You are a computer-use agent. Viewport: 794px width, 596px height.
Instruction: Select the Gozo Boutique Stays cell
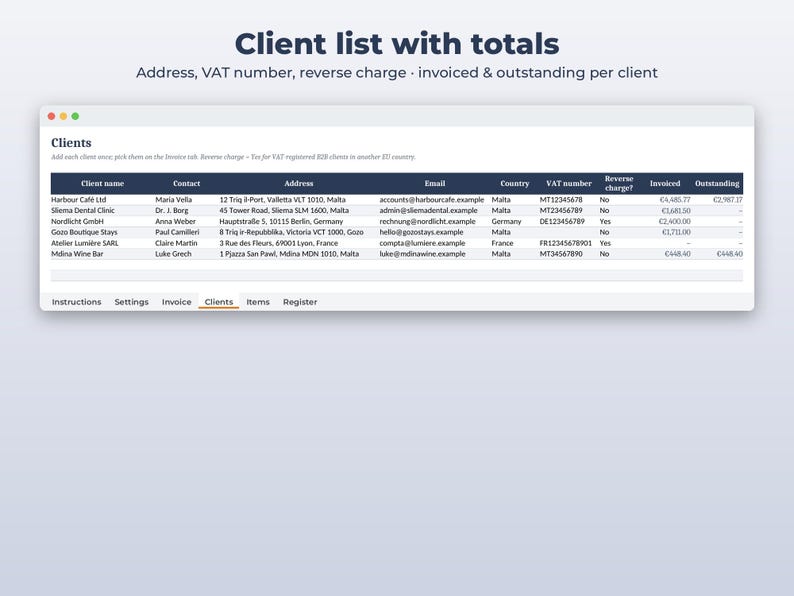click(x=84, y=232)
